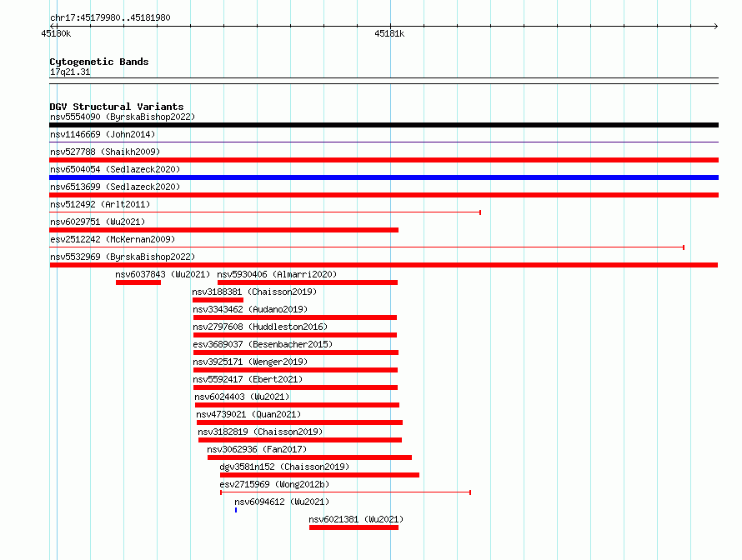Click the nsv6504054 (Sedlazeck2020) label
Screen dimensions: 742x560
[x=115, y=169]
